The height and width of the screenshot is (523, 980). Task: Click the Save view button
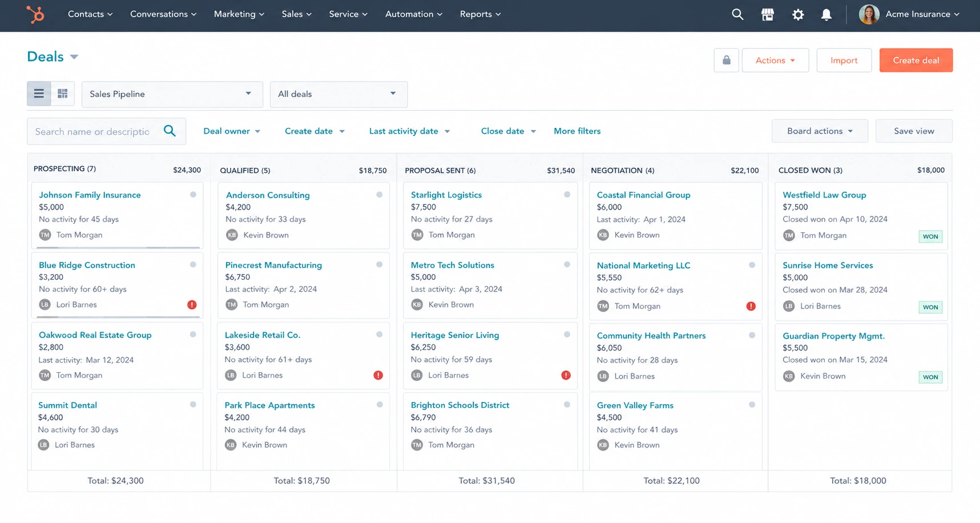[x=914, y=131]
